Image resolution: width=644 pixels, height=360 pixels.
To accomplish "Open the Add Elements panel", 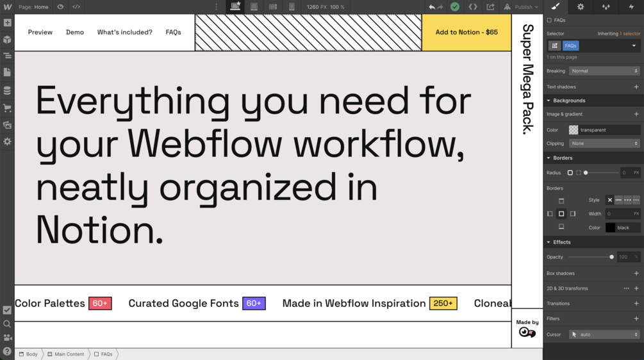I will point(8,23).
